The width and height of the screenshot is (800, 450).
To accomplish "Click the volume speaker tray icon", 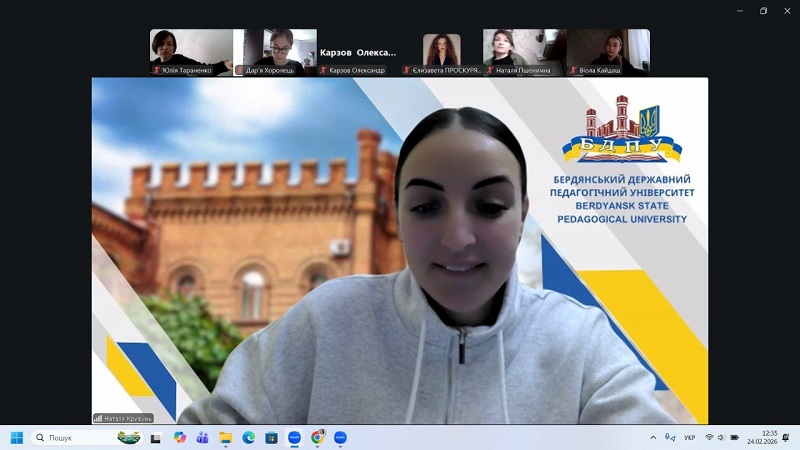I will coord(721,437).
